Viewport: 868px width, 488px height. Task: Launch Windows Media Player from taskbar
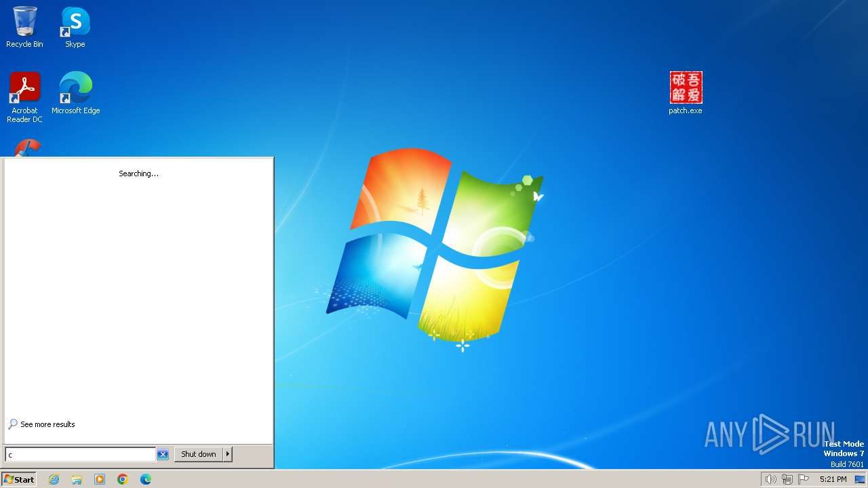tap(100, 479)
